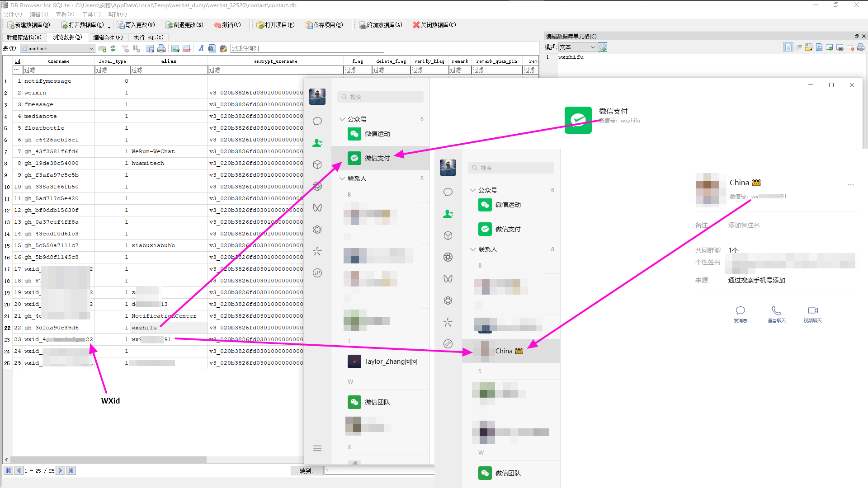Click the new record green arrow icon

tap(175, 48)
